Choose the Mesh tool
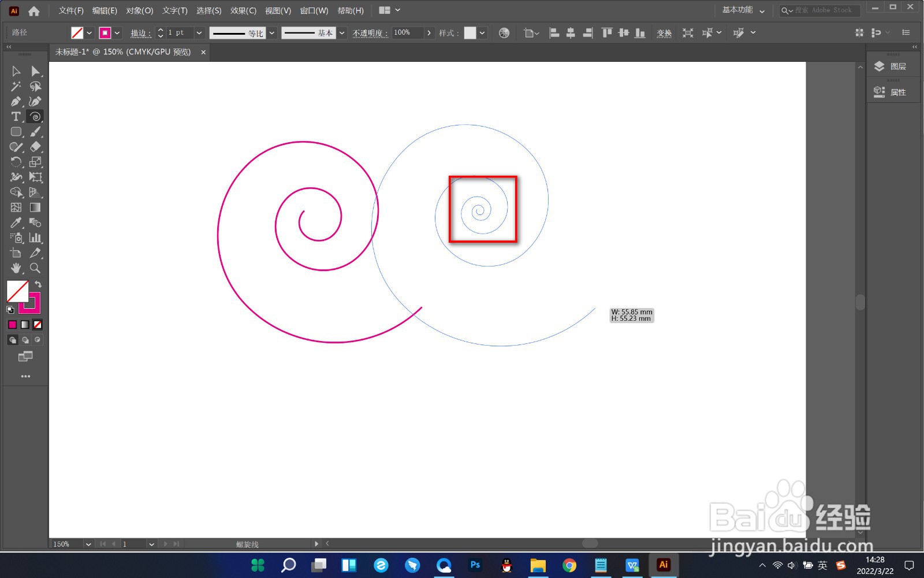Viewport: 924px width, 578px height. 16,208
